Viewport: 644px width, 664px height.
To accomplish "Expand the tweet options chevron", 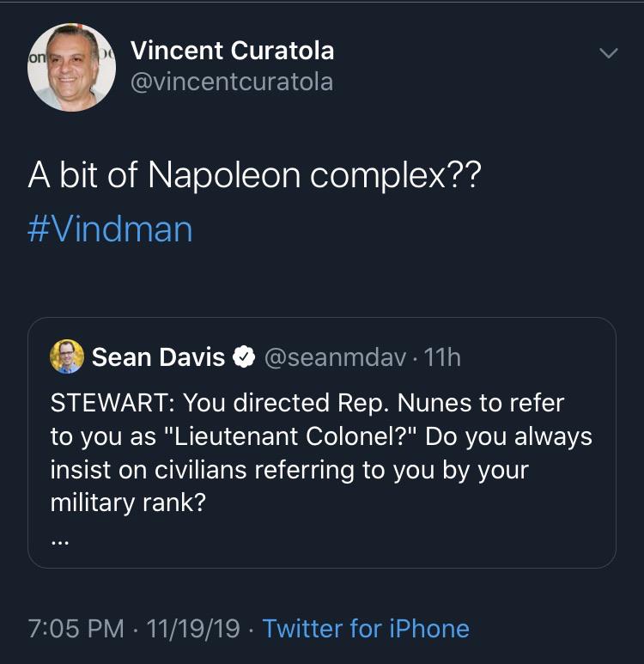I will click(608, 53).
